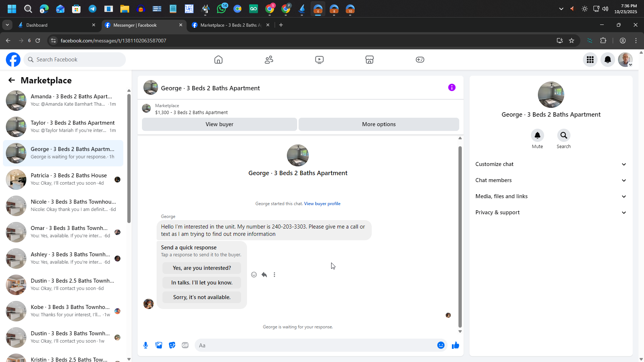Click the Search Facebook field

click(x=75, y=60)
